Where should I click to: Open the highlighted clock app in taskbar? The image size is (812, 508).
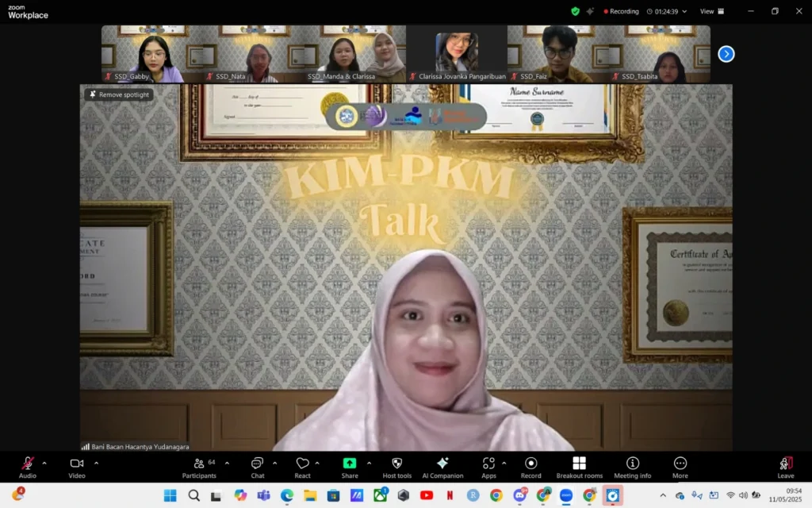613,495
